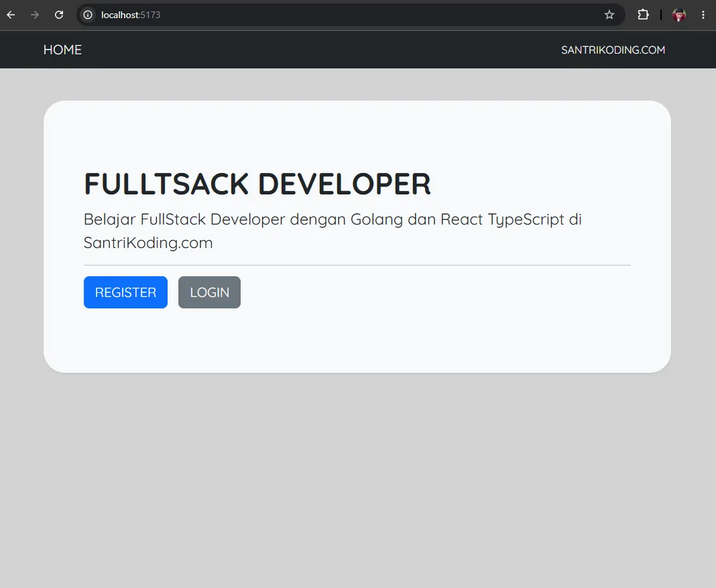Screen dimensions: 716x588
Task: View site information icon in address bar
Action: coord(88,15)
